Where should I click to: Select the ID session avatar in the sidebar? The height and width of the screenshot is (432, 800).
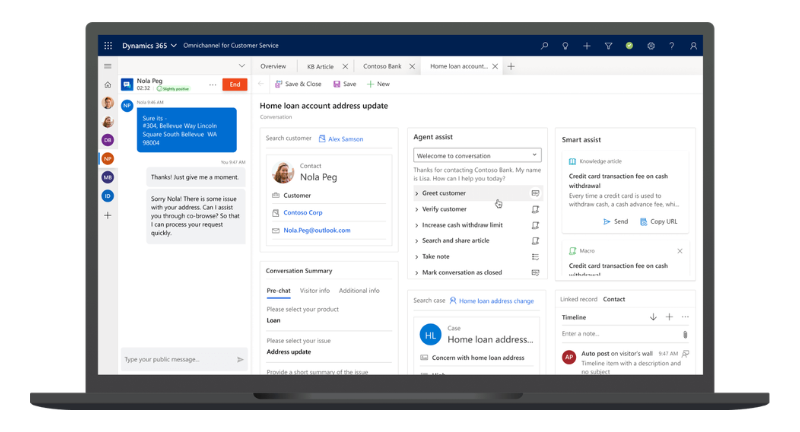click(x=108, y=196)
